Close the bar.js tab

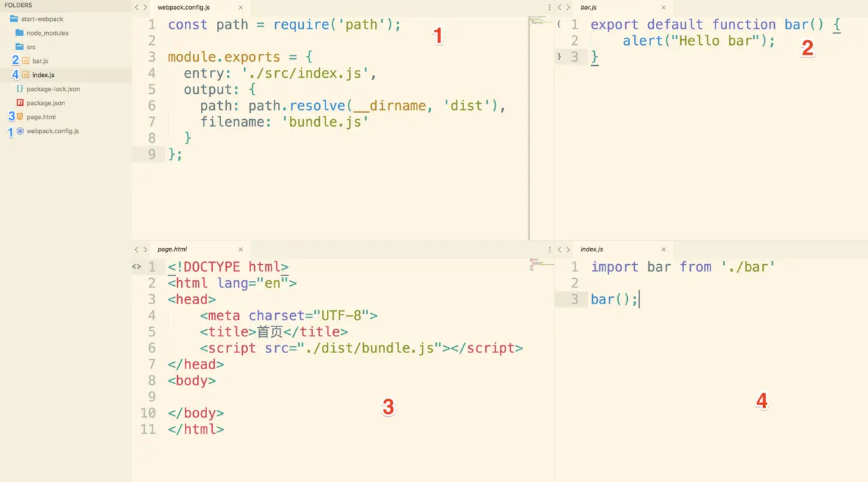click(x=664, y=7)
